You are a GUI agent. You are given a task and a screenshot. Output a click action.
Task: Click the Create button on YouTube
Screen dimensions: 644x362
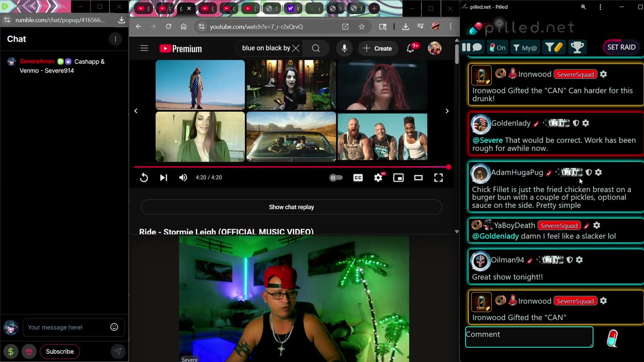point(377,48)
